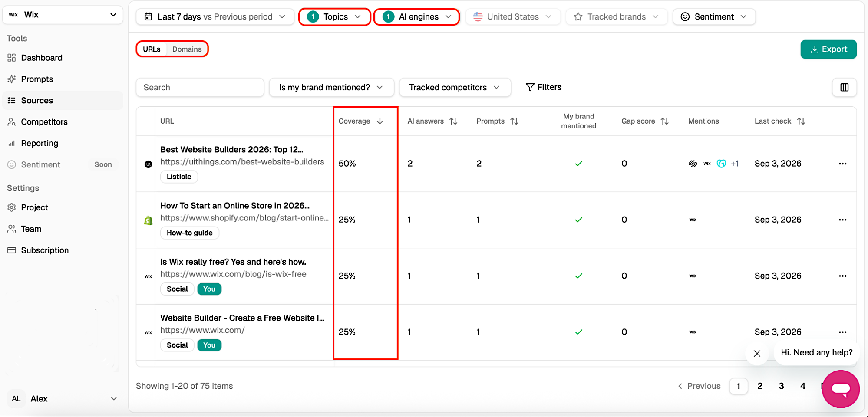
Task: Open Subscription card icon
Action: point(12,250)
